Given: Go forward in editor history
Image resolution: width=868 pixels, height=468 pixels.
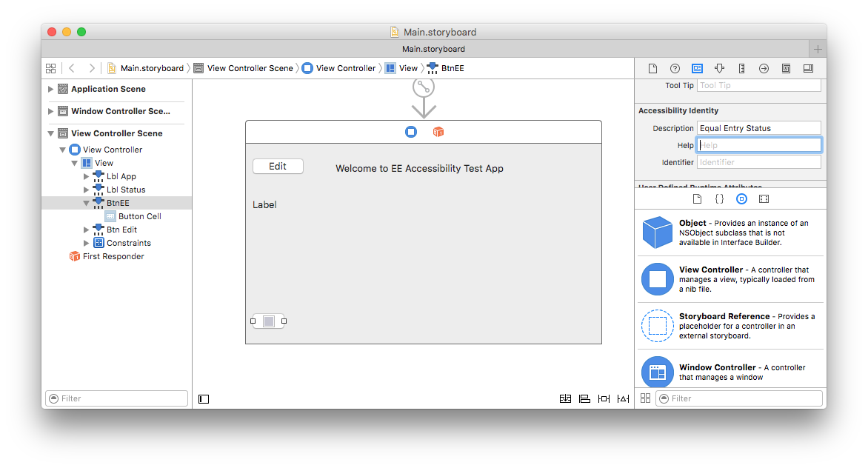Looking at the screenshot, I should pos(92,69).
